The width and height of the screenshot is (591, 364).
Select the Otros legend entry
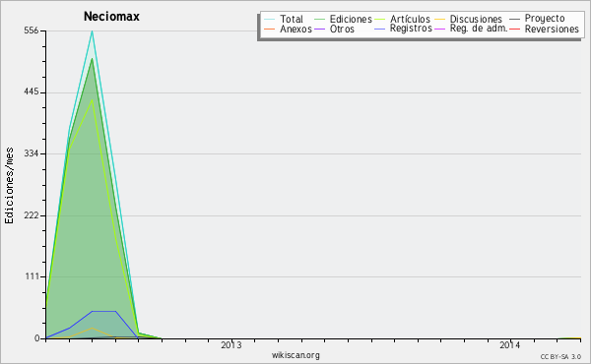(x=342, y=29)
